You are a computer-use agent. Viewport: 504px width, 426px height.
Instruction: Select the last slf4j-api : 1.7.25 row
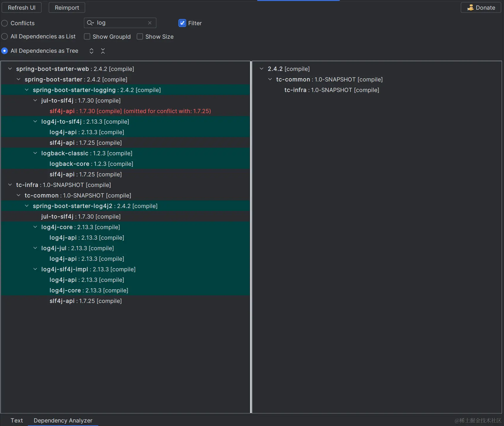(x=125, y=301)
